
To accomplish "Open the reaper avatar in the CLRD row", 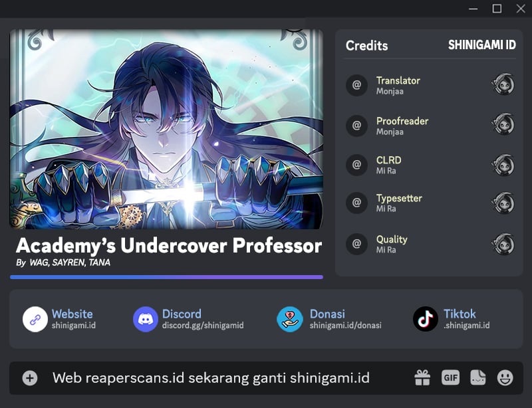I will tap(503, 165).
